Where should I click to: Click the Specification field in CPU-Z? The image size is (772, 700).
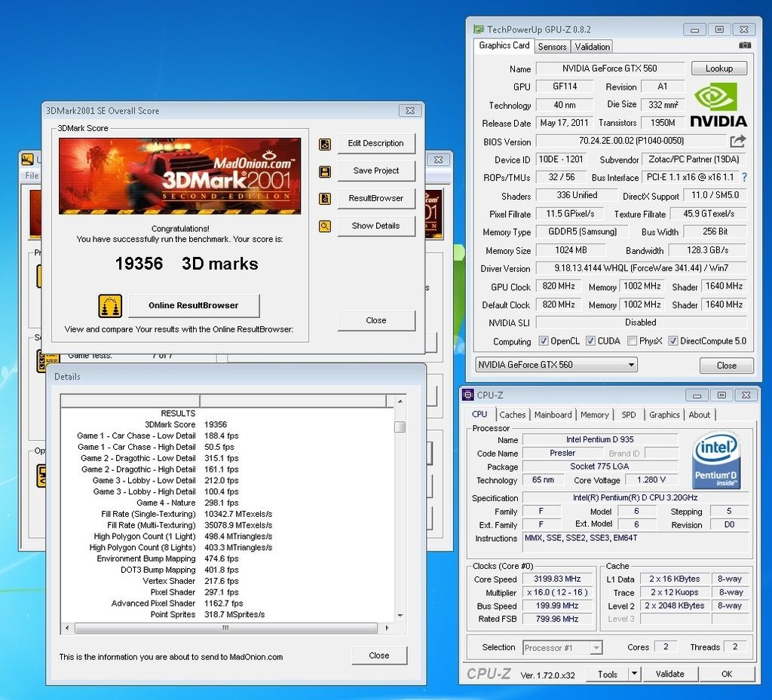(635, 498)
